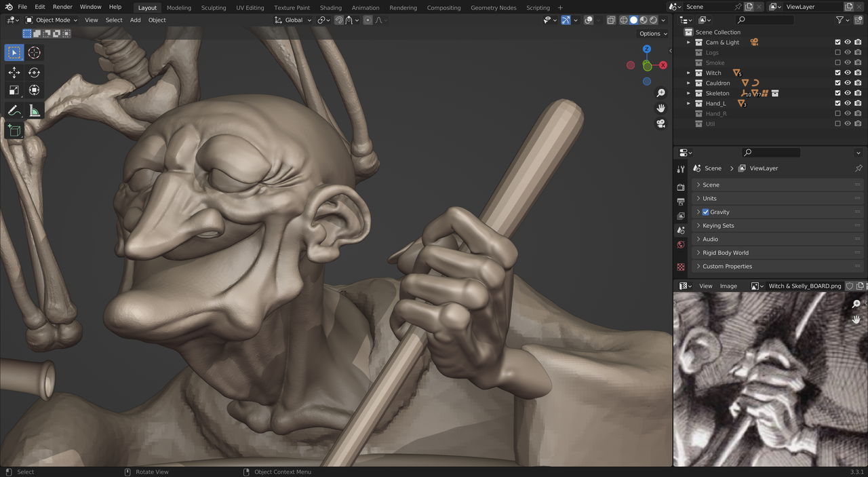Enable the Logs collection checkbox
The image size is (868, 477).
(837, 53)
